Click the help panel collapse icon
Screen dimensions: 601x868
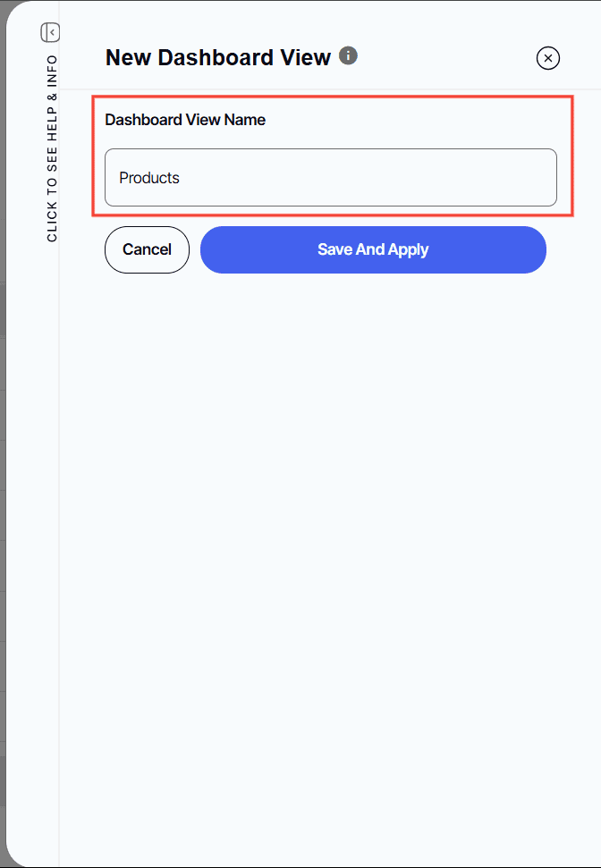tap(50, 33)
